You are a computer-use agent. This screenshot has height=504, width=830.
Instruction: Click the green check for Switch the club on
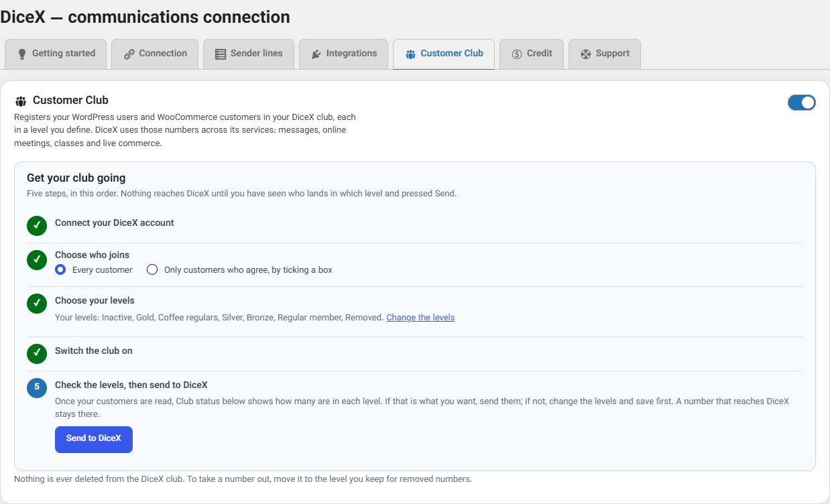(37, 354)
